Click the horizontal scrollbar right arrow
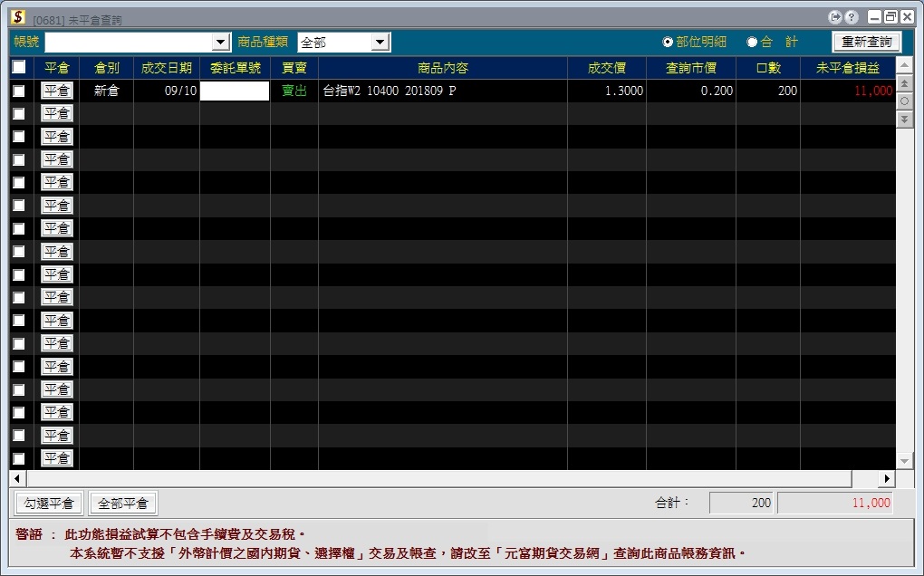The height and width of the screenshot is (576, 924). click(887, 479)
